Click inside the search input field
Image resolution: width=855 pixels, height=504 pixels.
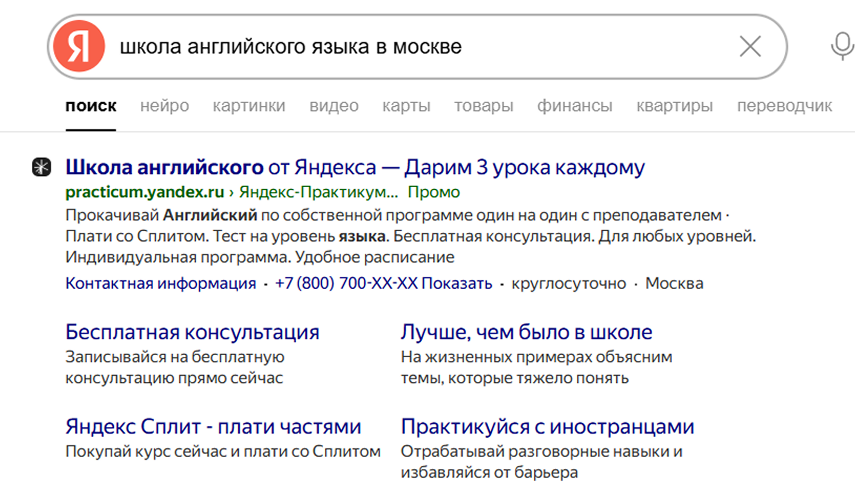click(x=372, y=47)
